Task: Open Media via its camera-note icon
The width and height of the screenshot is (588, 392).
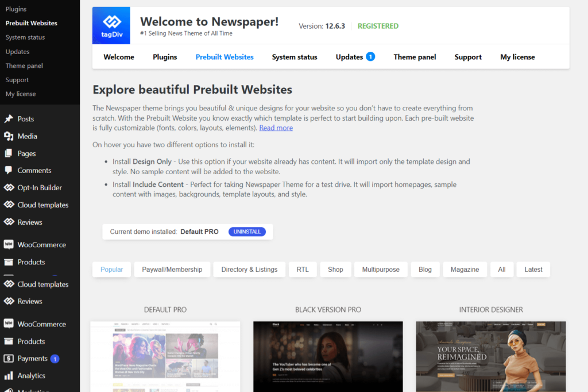Action: 9,136
